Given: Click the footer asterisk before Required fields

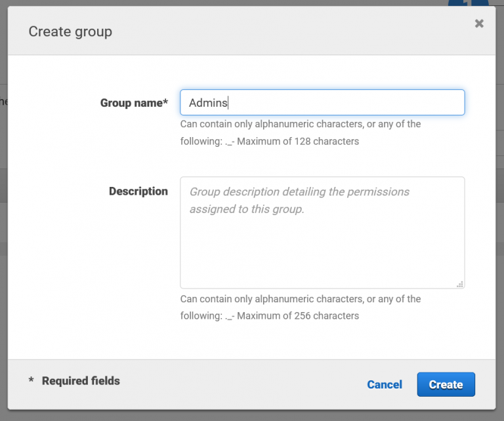Looking at the screenshot, I should (x=31, y=382).
